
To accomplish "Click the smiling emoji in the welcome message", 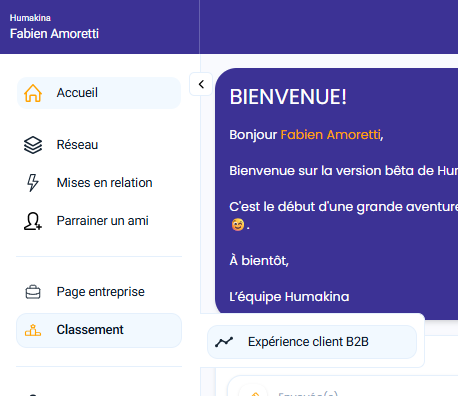I will [x=238, y=225].
